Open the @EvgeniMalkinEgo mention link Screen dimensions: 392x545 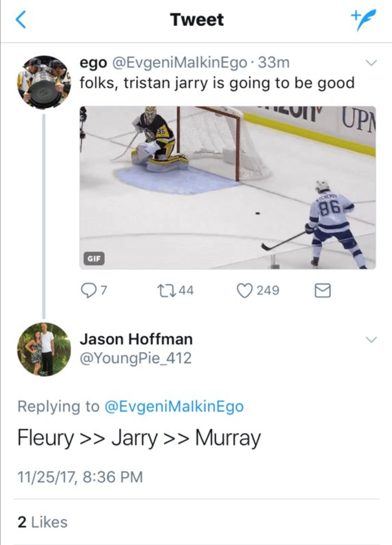point(174,407)
